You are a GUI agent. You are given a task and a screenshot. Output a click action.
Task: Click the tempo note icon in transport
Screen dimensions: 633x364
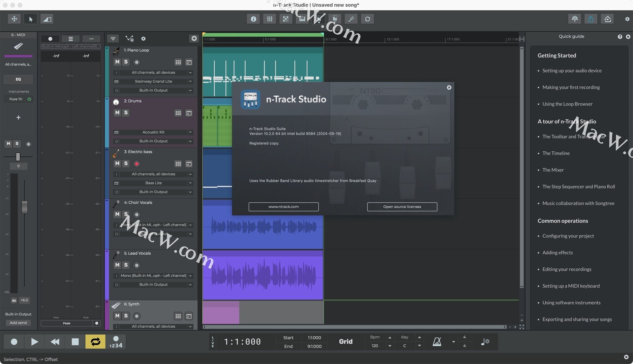(485, 342)
